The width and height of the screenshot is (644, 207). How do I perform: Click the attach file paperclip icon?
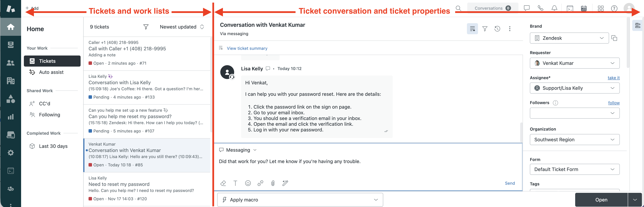[273, 183]
